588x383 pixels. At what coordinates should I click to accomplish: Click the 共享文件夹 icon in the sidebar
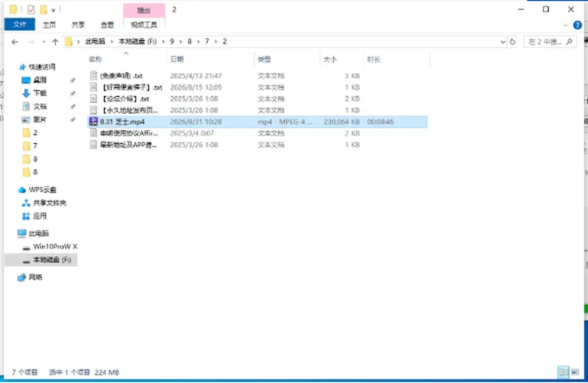26,203
